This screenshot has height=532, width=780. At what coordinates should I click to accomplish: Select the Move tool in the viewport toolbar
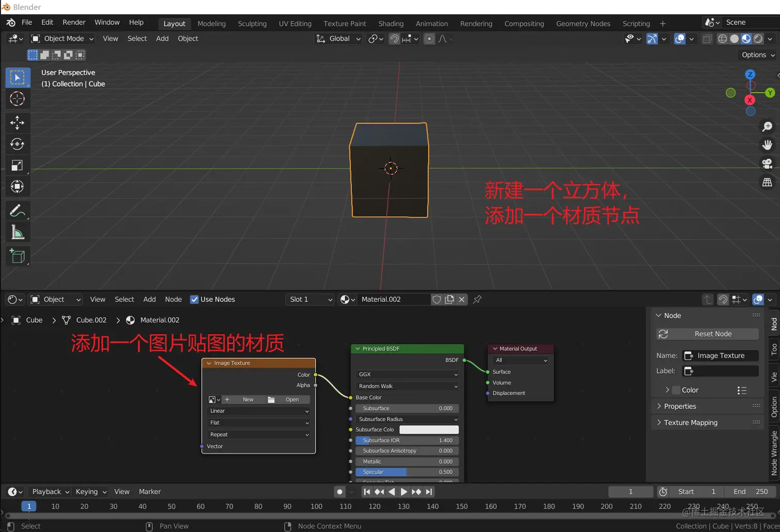(x=17, y=122)
